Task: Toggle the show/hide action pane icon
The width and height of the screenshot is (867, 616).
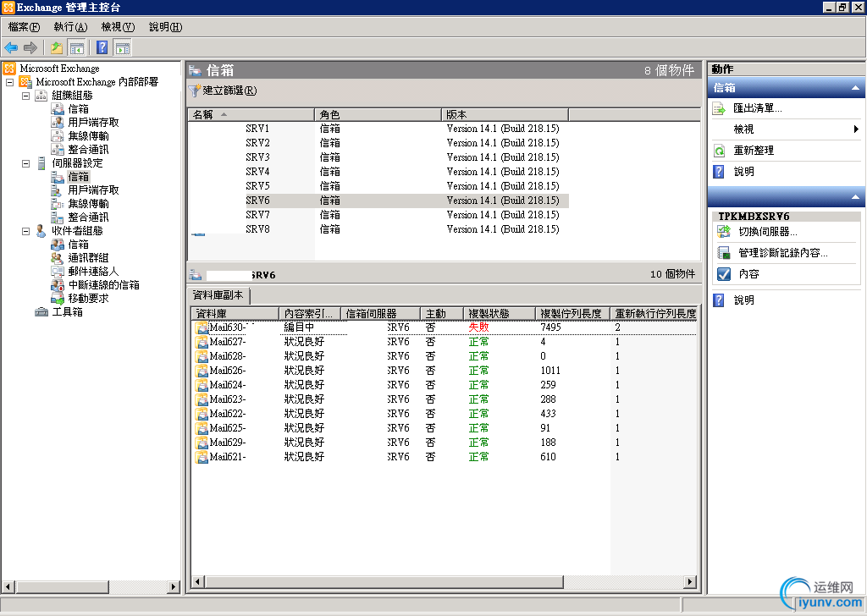Action: pos(122,48)
